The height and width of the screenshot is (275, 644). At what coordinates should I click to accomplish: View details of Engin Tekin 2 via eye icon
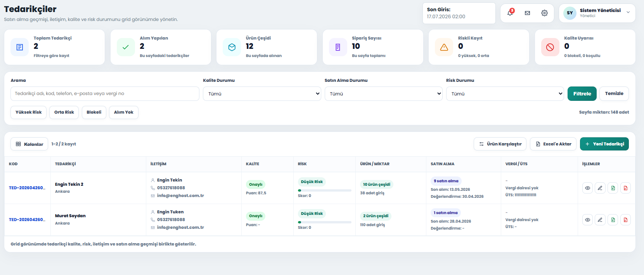[587, 188]
